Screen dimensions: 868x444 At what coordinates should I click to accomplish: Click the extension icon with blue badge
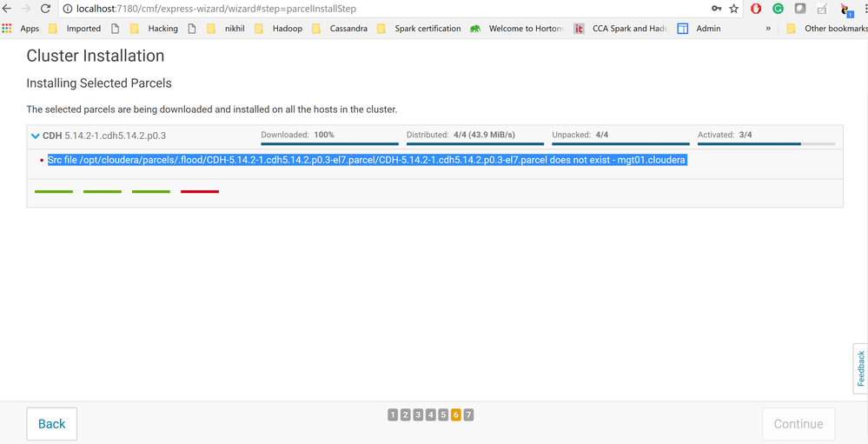(845, 9)
